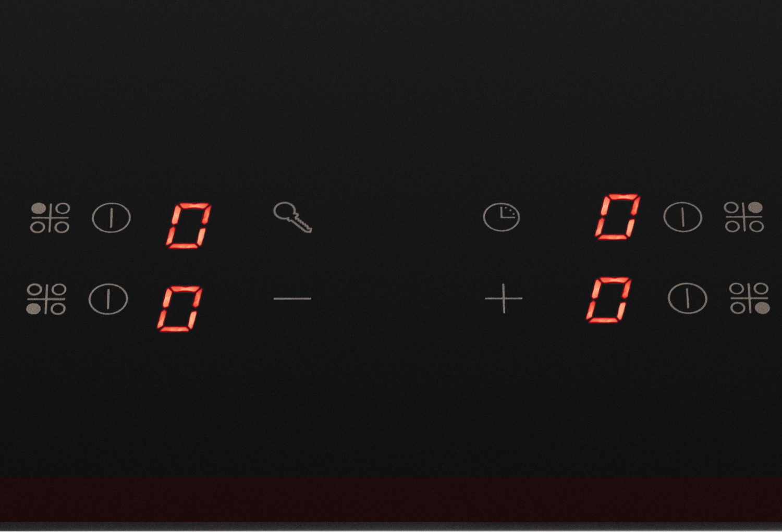Tap the bottom-right red 0 display
Viewport: 782px width, 532px height.
coord(609,300)
